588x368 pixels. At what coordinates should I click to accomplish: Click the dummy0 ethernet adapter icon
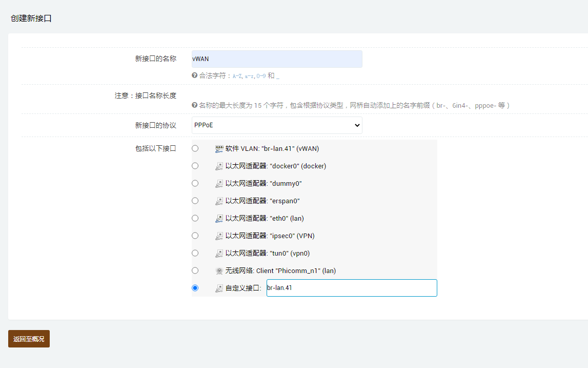click(x=219, y=184)
